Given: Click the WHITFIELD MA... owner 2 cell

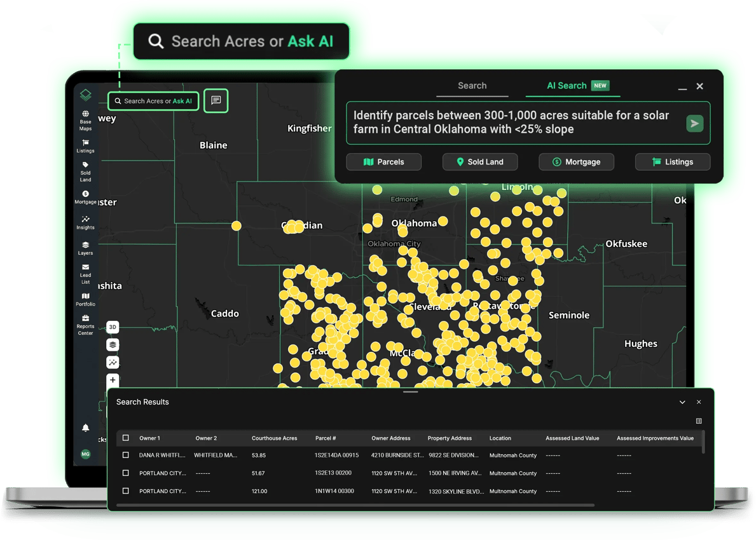Looking at the screenshot, I should click(216, 456).
